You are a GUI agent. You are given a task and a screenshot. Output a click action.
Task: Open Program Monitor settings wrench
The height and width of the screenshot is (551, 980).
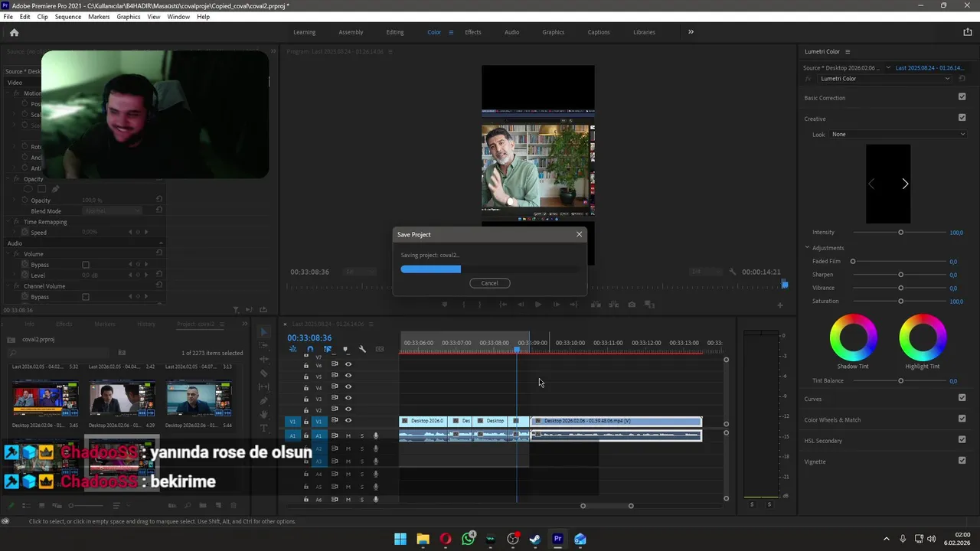[733, 272]
